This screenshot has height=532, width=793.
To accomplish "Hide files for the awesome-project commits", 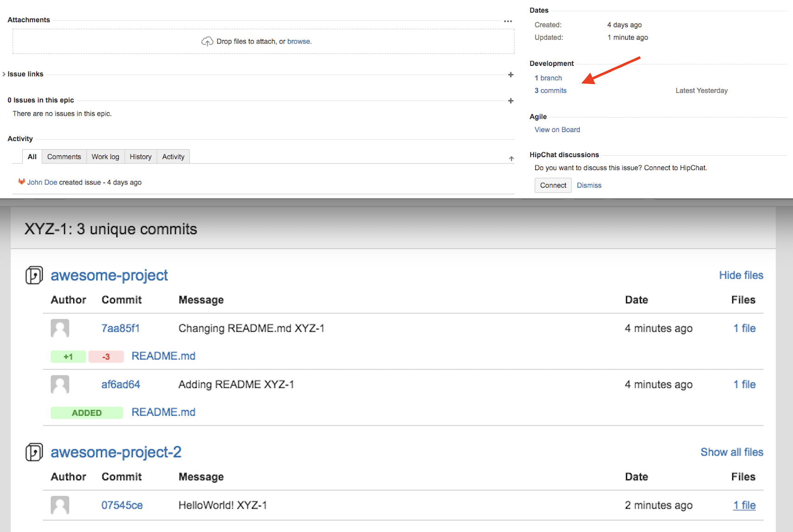I will 741,275.
